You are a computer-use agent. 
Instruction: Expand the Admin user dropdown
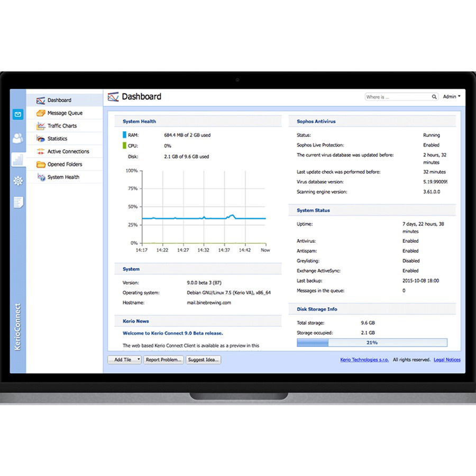(x=451, y=97)
